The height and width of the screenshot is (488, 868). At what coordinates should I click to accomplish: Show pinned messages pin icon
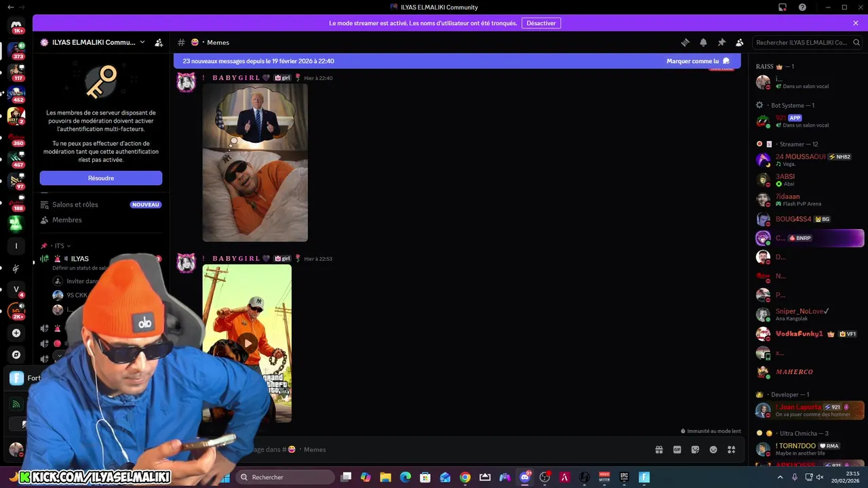click(x=722, y=42)
